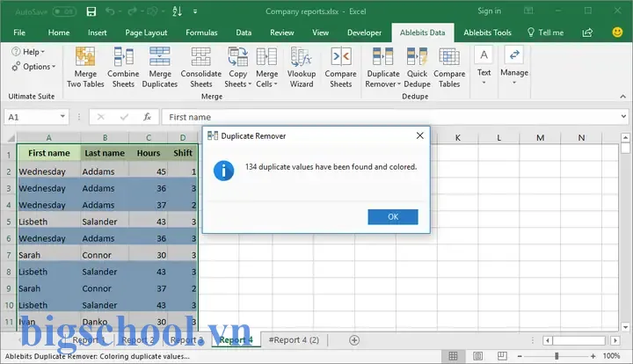
Task: Select the Last name header cell
Action: coord(105,153)
